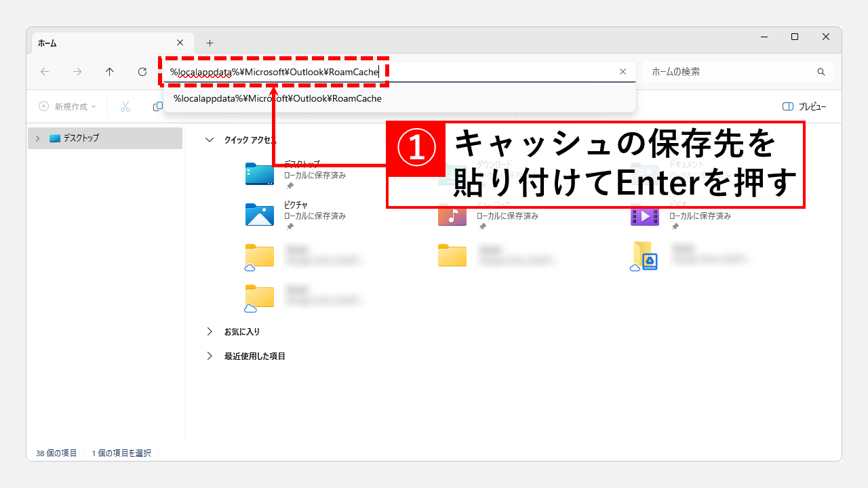Click the お気に入り heading text
The image size is (868, 488).
point(242,332)
